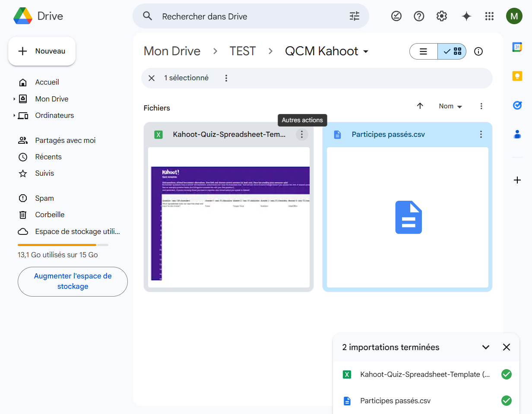Expand Mon Drive tree arrow
Viewport: 532px width, 414px height.
coord(14,99)
